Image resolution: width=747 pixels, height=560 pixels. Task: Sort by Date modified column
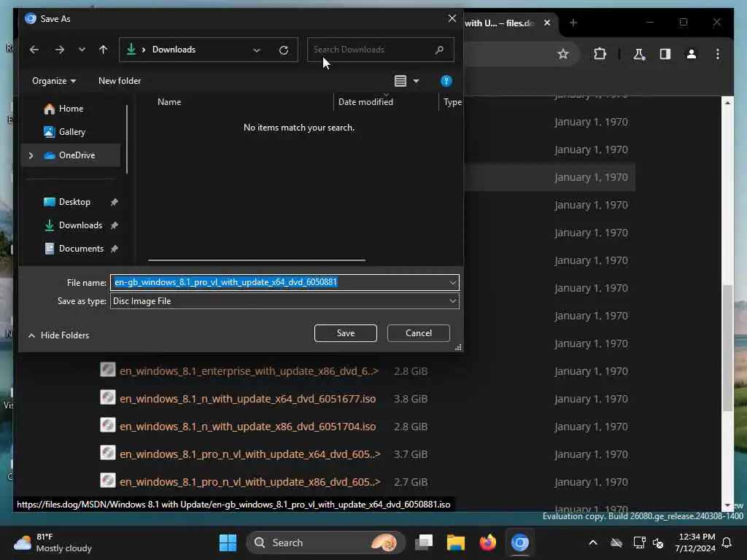point(365,102)
